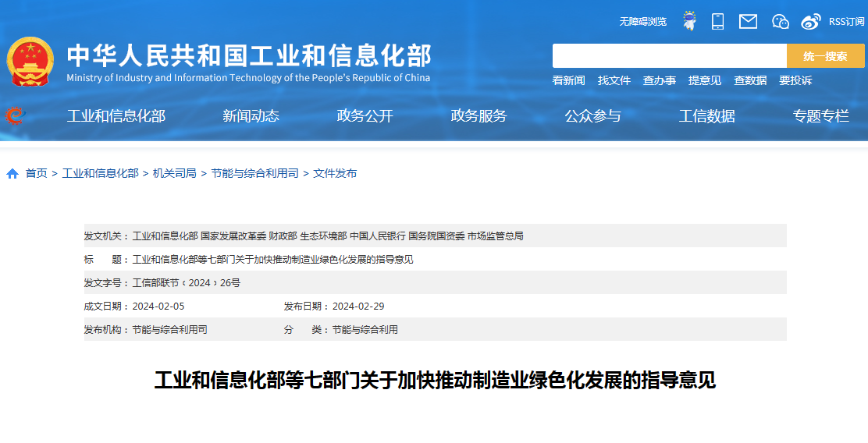Go to 工业和信息化部 breadcrumb link

(100, 174)
